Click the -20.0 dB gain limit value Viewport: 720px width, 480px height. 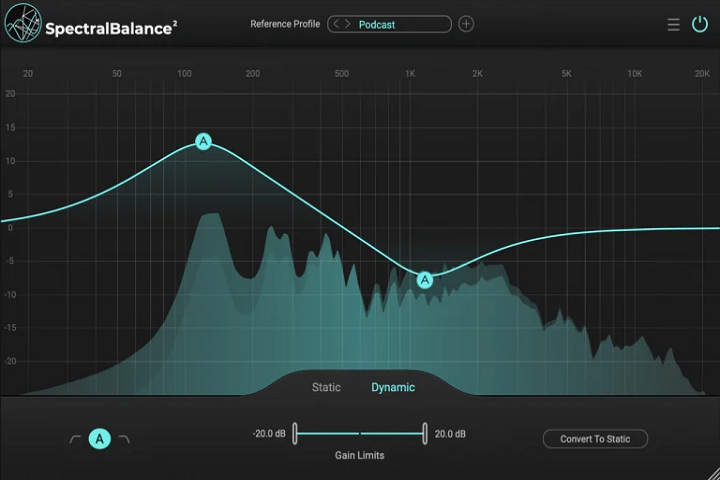pos(268,434)
